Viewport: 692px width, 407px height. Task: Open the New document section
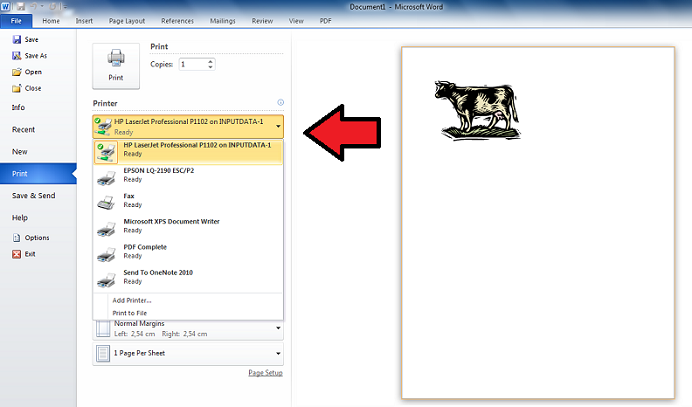click(x=20, y=151)
